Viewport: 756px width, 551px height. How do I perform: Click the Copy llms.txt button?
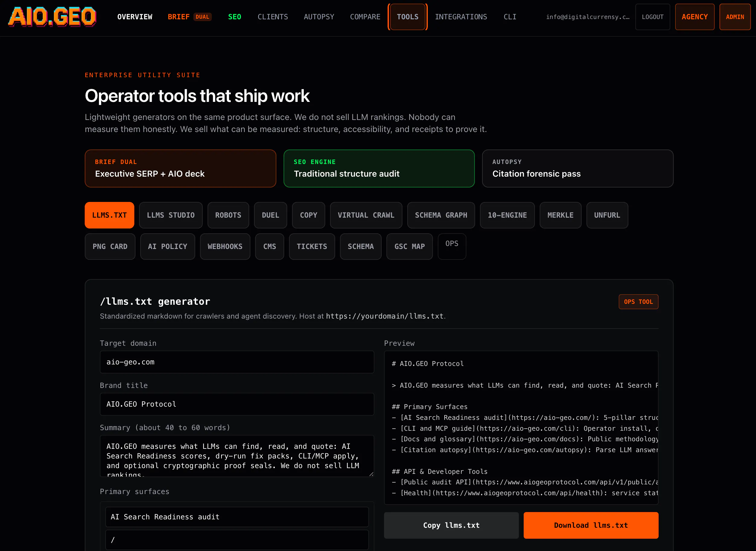pos(451,525)
